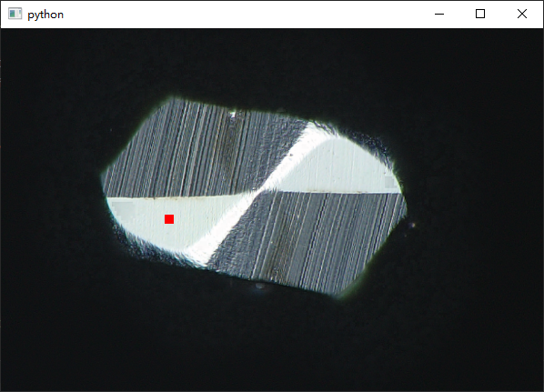The width and height of the screenshot is (544, 392).
Task: Close the python window
Action: click(522, 14)
